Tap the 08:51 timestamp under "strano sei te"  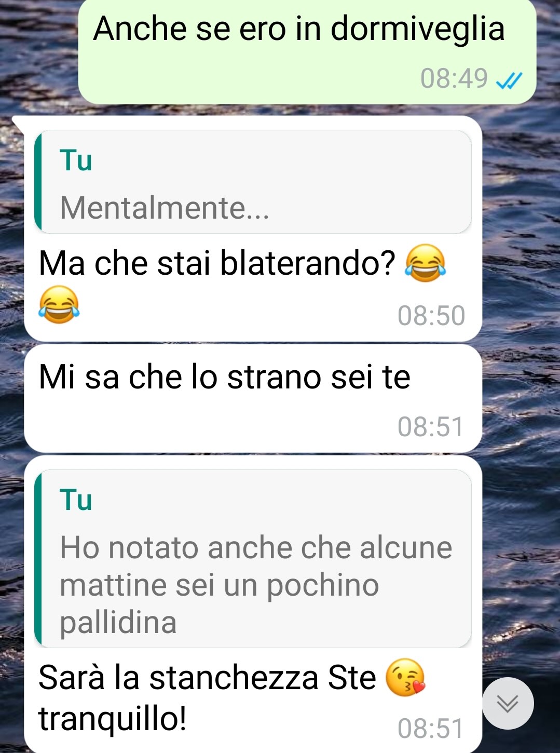tap(430, 427)
